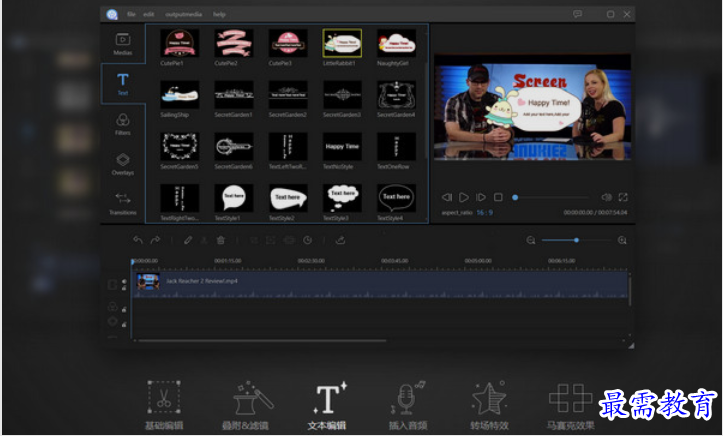Image resolution: width=723 pixels, height=436 pixels.
Task: Play the video preview
Action: [x=464, y=197]
